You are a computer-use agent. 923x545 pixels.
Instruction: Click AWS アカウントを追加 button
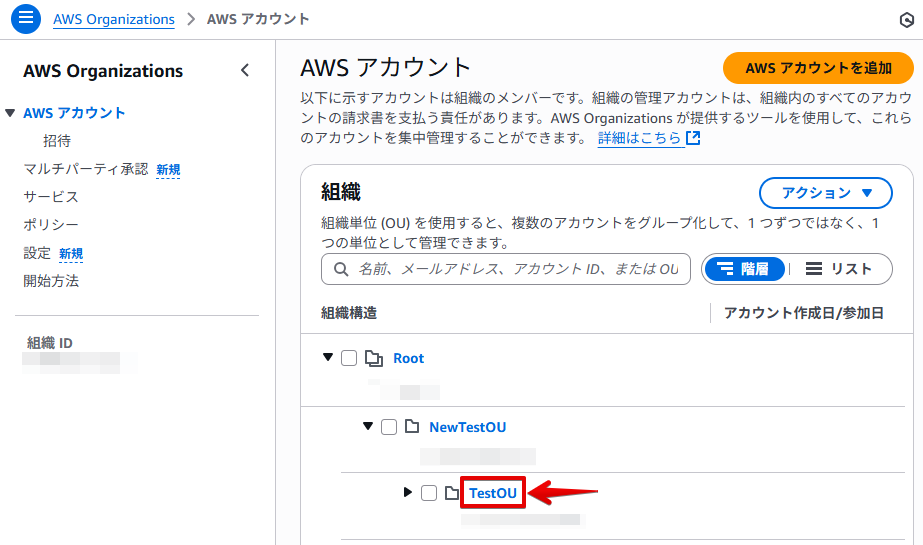(818, 68)
